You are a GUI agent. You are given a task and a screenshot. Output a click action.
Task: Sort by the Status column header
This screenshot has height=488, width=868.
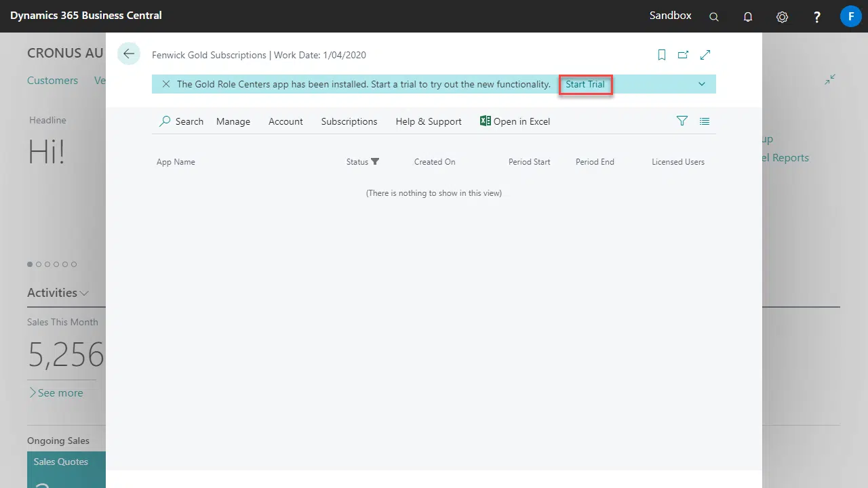357,162
